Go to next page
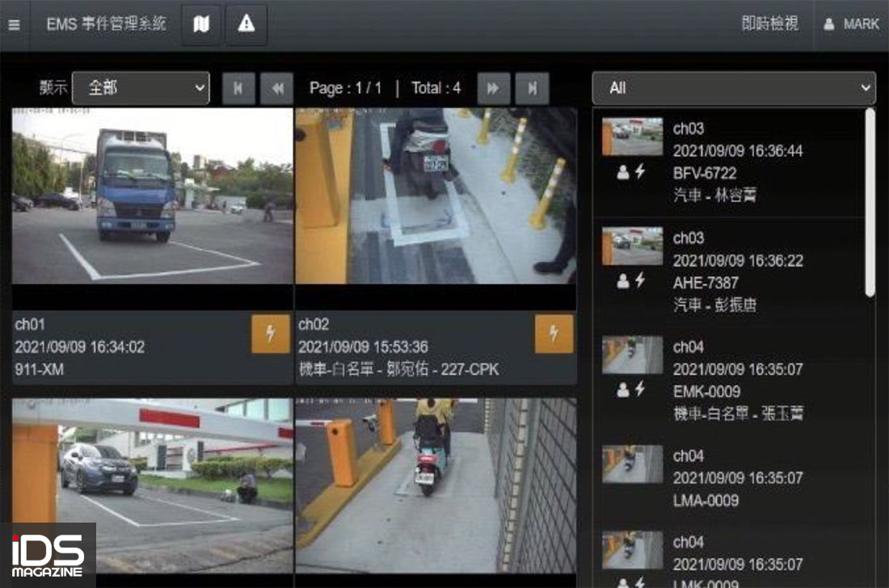The width and height of the screenshot is (889, 588). (x=494, y=88)
